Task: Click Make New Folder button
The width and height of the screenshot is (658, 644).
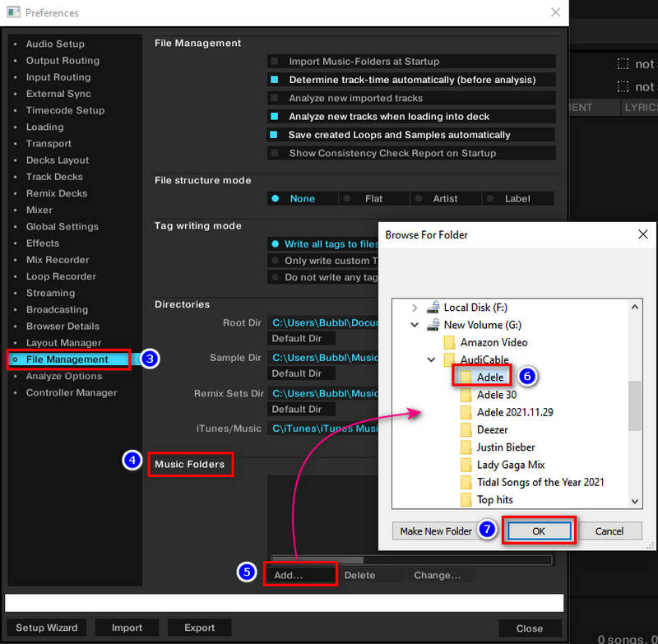Action: (436, 531)
